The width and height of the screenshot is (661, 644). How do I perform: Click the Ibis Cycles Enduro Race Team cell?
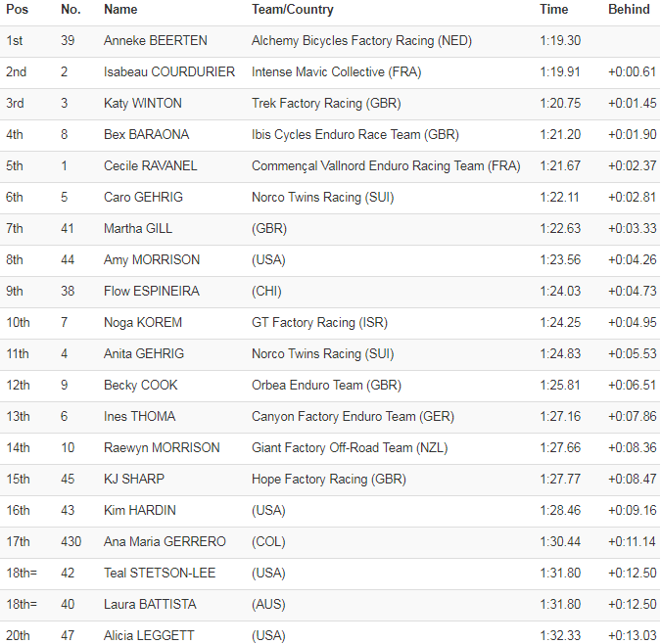[354, 134]
